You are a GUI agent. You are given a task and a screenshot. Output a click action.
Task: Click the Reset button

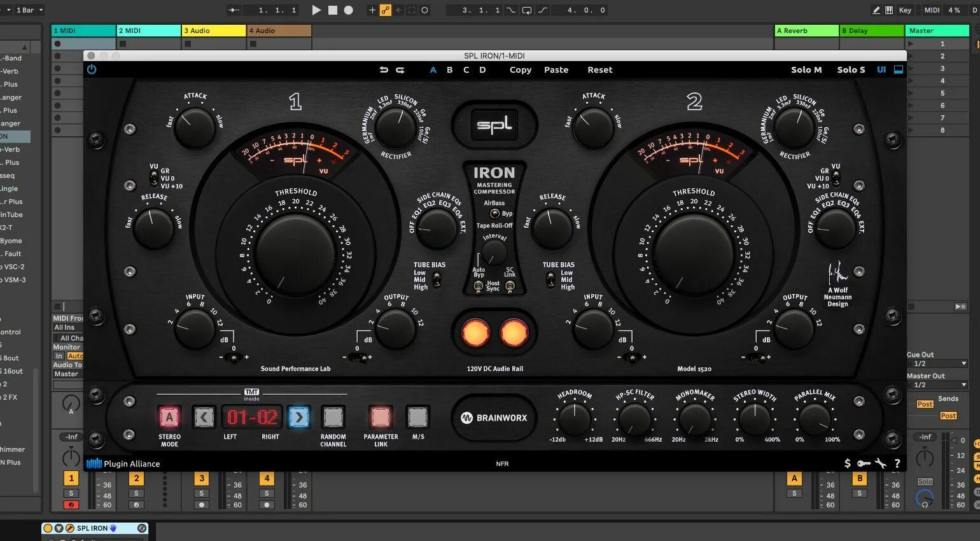click(x=600, y=70)
